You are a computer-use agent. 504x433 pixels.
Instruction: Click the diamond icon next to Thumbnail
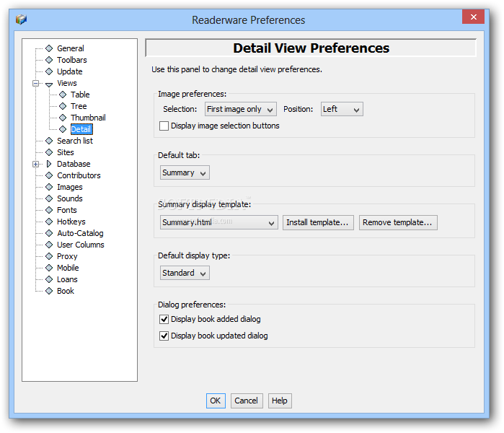[x=63, y=118]
